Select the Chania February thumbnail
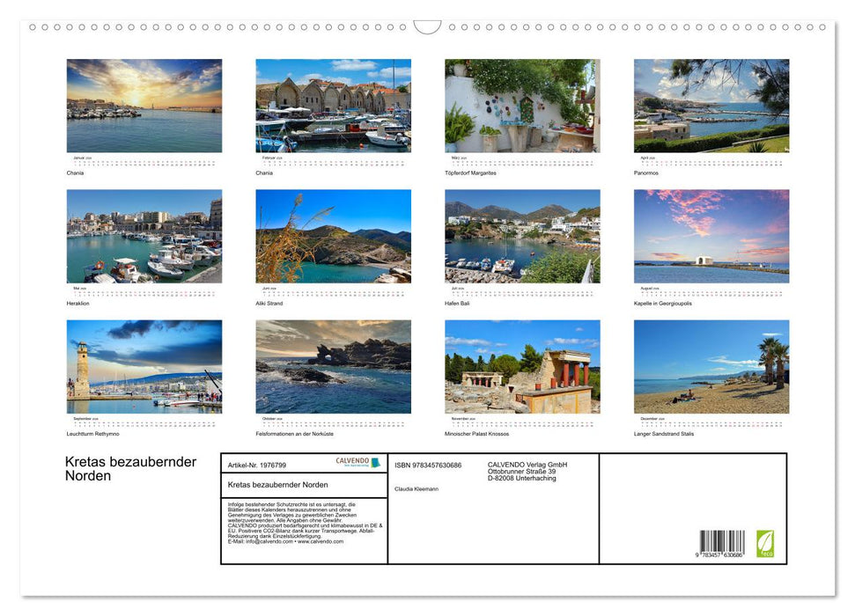 [x=333, y=106]
